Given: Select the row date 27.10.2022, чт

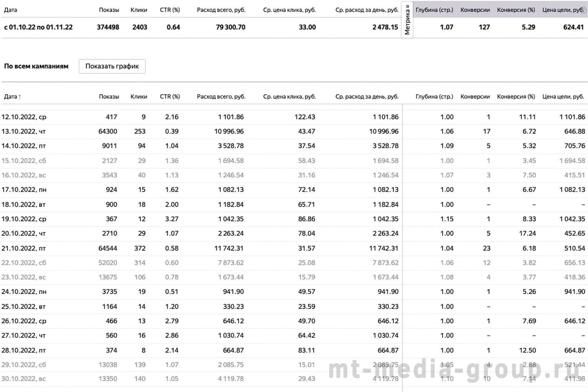Looking at the screenshot, I should point(24,336).
